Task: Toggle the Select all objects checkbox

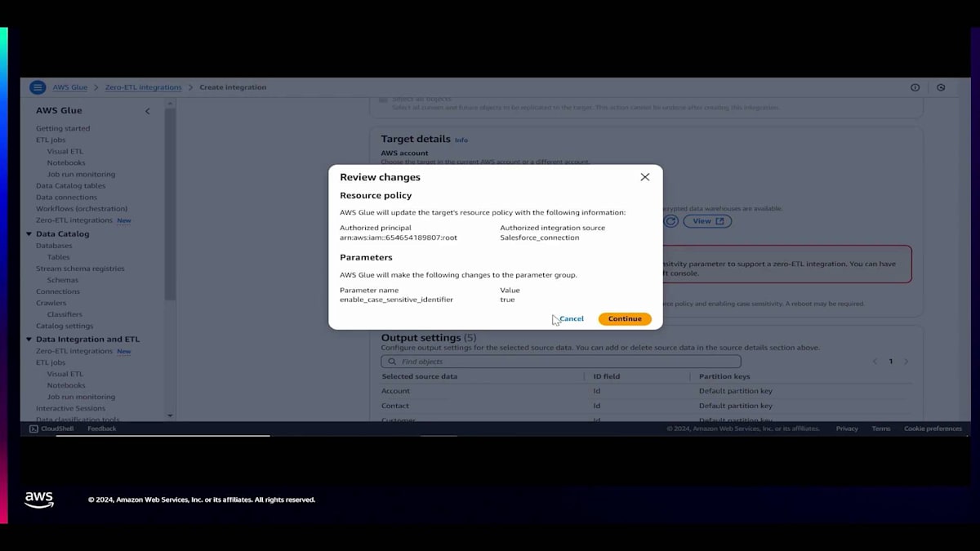Action: [x=384, y=100]
